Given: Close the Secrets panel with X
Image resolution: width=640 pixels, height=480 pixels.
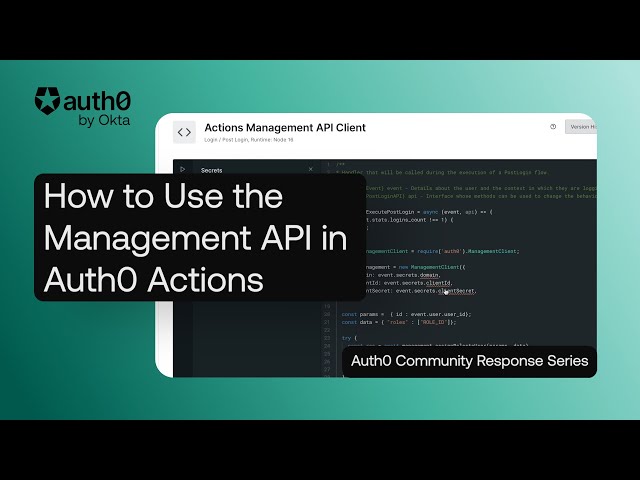Looking at the screenshot, I should pos(311,169).
